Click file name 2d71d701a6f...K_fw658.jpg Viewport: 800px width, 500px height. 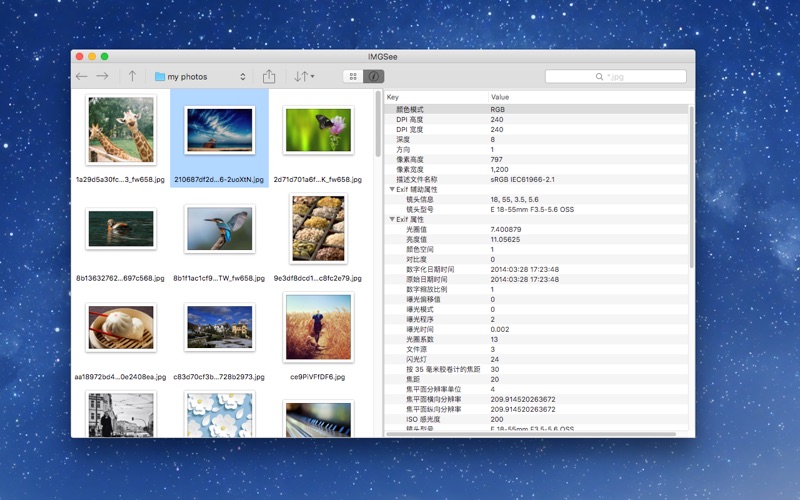[317, 180]
